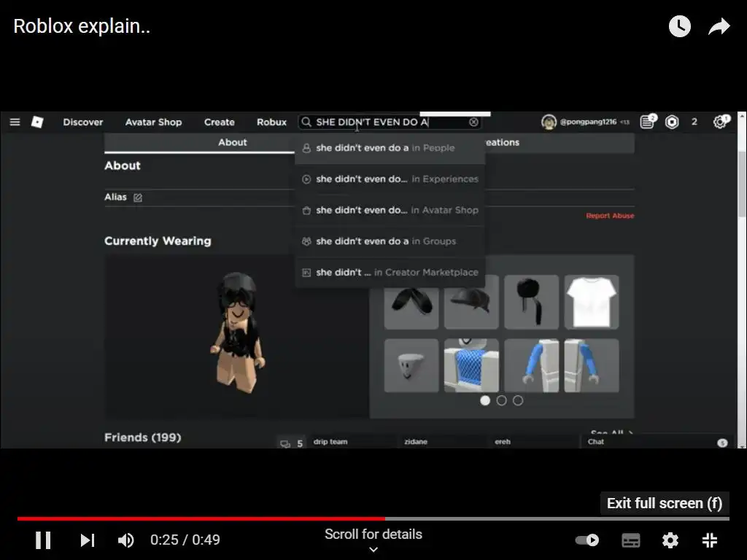Open the Discover menu
Viewport: 747px width, 560px height.
pos(83,122)
